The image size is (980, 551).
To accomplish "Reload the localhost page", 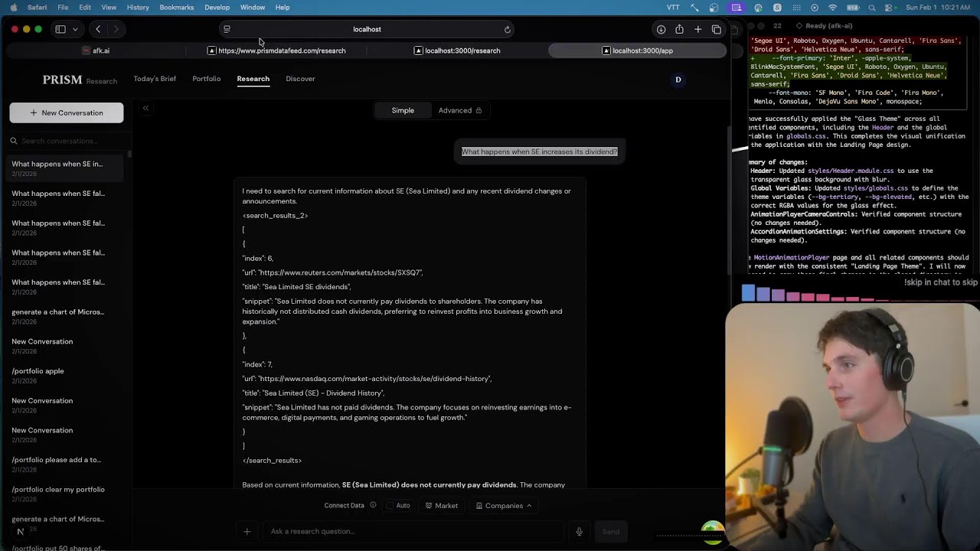I will click(x=507, y=29).
